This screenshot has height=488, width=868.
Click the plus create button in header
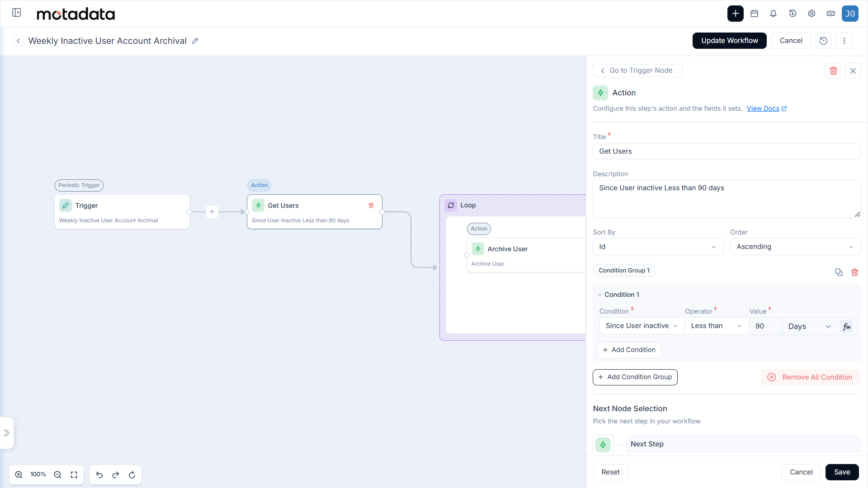pyautogui.click(x=735, y=14)
